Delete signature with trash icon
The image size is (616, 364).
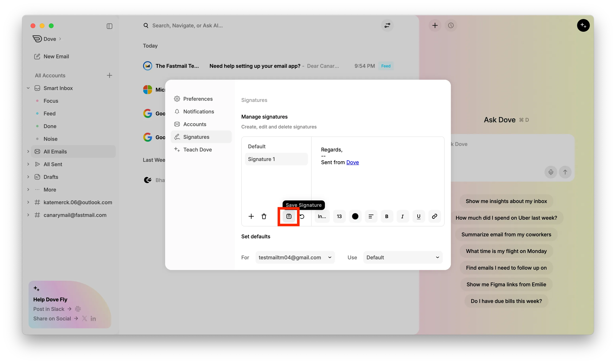pyautogui.click(x=264, y=216)
